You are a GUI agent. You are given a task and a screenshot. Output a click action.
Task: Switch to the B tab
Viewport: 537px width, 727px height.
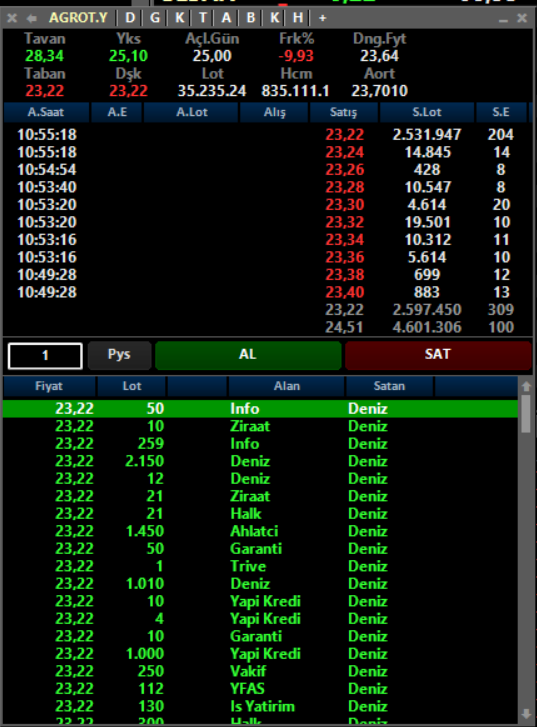coord(250,18)
